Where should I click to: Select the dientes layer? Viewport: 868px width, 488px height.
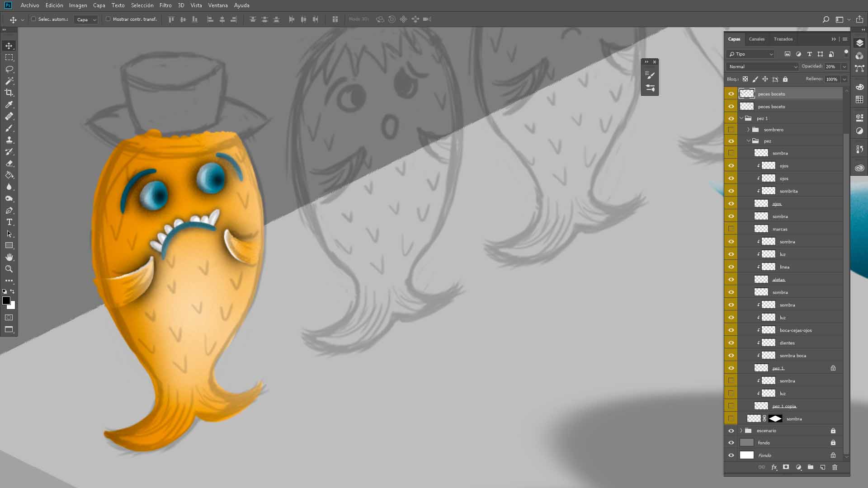point(796,343)
